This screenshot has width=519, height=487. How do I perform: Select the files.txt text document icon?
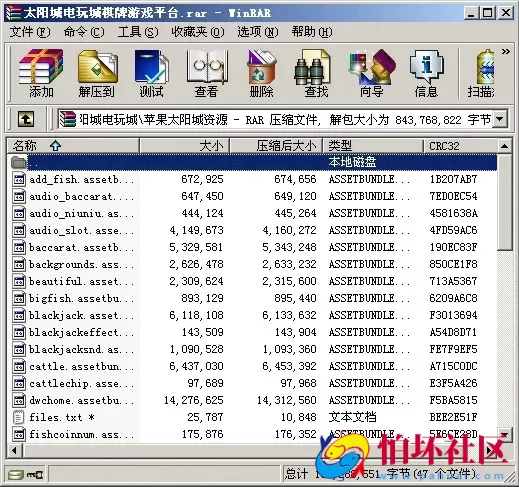pos(19,417)
